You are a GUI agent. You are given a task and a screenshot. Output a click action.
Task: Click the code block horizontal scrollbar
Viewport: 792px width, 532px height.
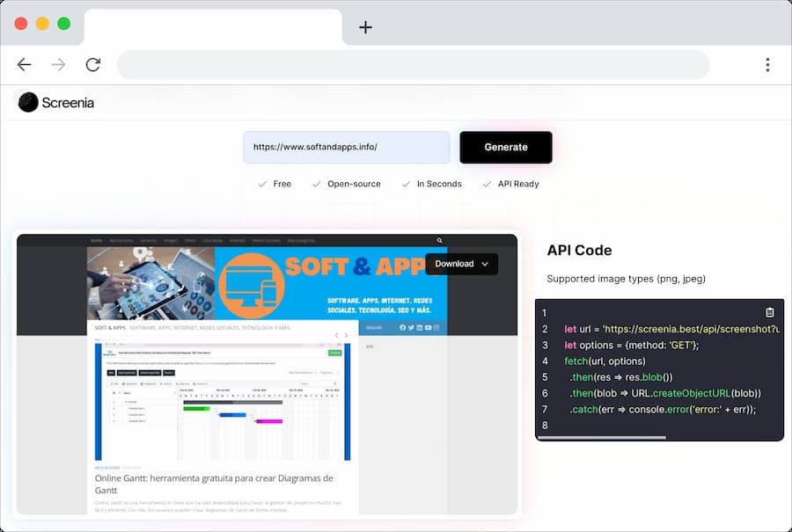point(602,438)
